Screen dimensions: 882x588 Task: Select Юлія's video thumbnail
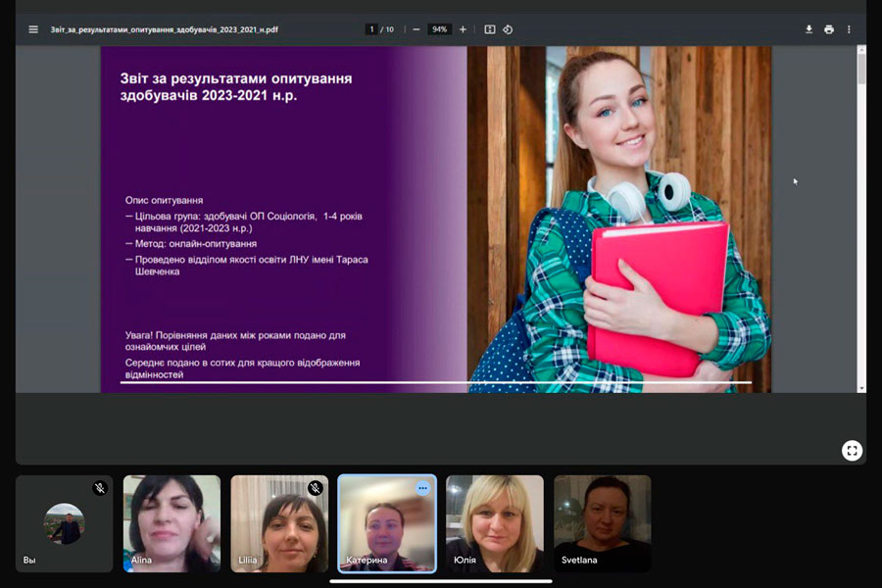point(495,523)
